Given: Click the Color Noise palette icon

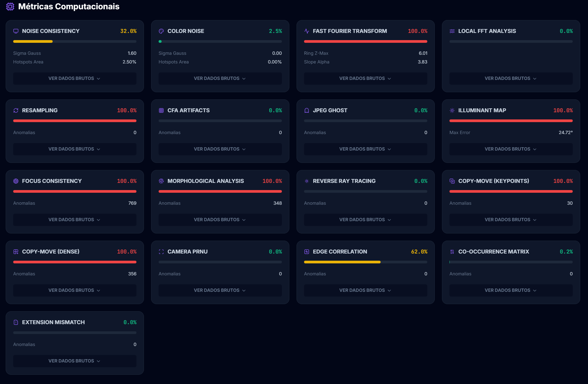Looking at the screenshot, I should tap(161, 31).
